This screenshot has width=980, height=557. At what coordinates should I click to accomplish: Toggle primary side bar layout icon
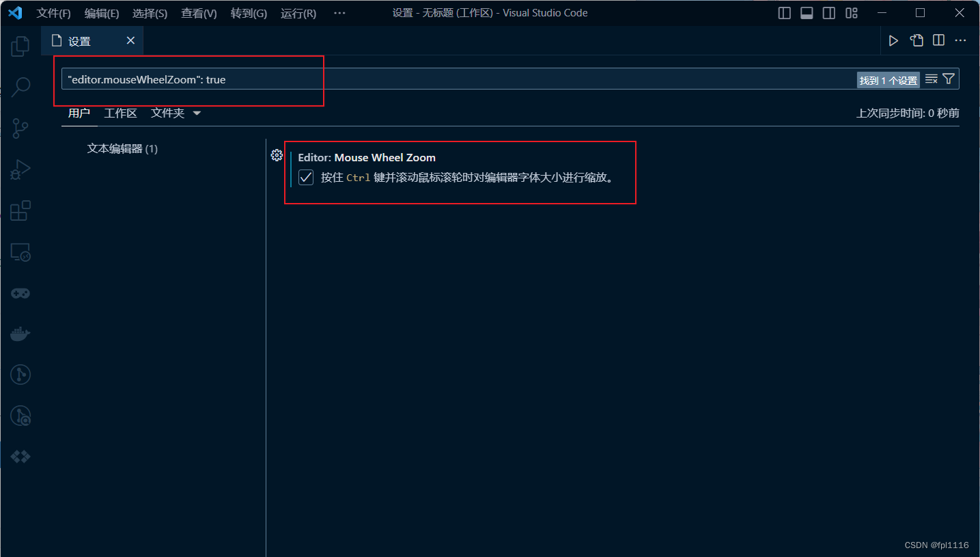[785, 13]
